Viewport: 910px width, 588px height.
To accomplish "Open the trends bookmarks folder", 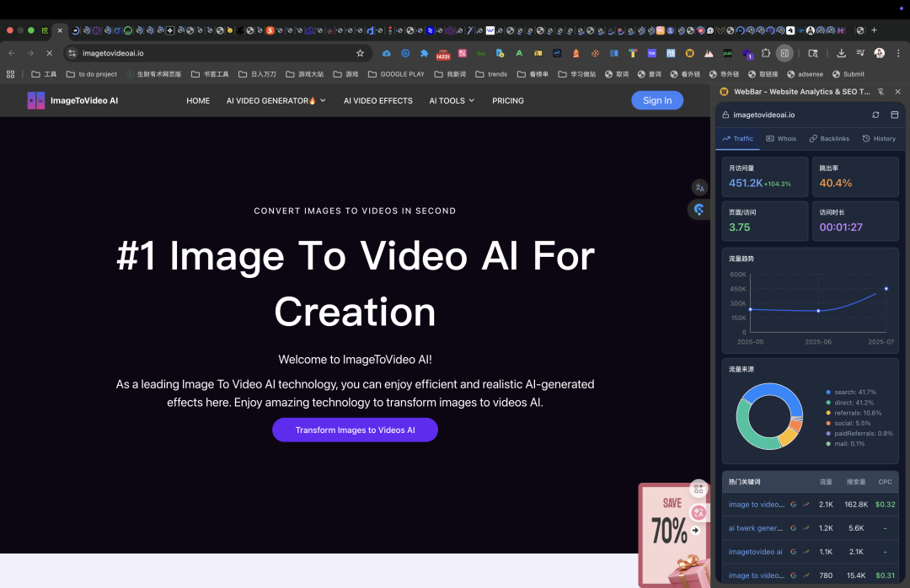I will pos(491,74).
